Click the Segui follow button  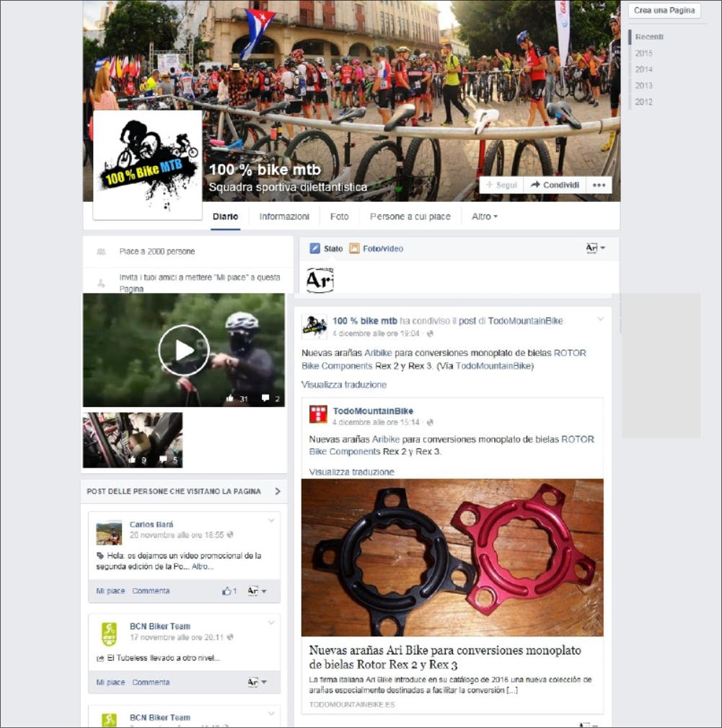point(501,185)
